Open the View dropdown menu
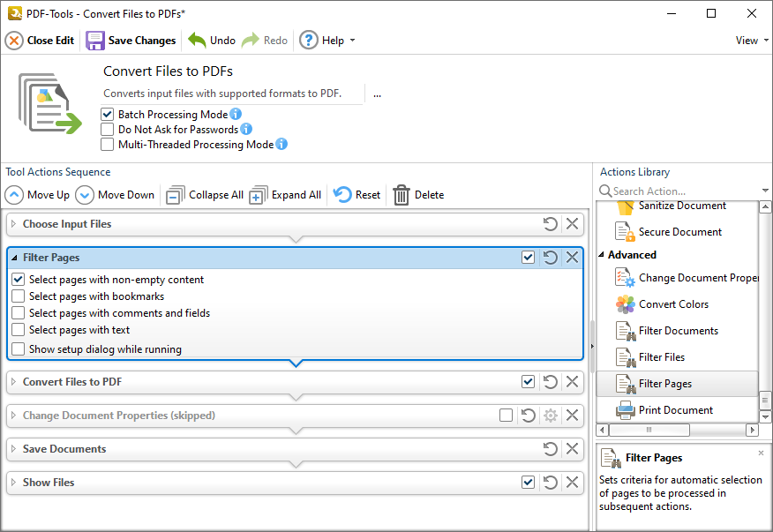The width and height of the screenshot is (773, 532). coord(749,40)
